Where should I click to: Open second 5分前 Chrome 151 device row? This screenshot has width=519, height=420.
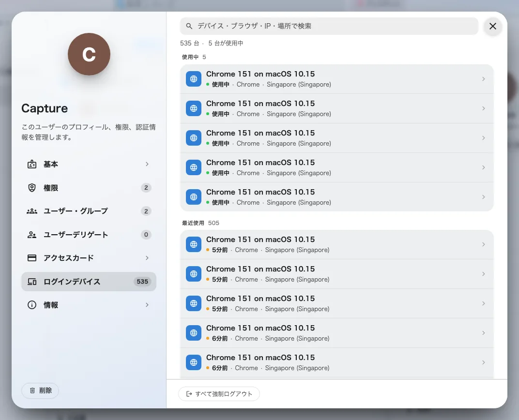click(336, 274)
